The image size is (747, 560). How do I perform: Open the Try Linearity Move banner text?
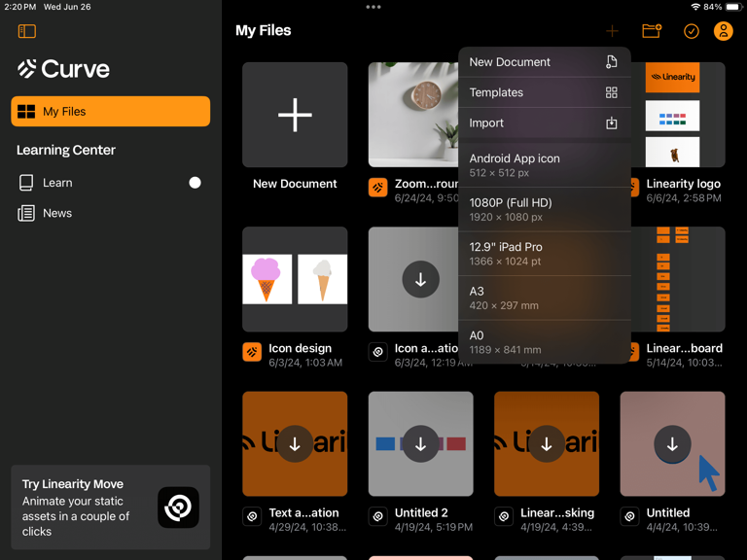coord(76,507)
